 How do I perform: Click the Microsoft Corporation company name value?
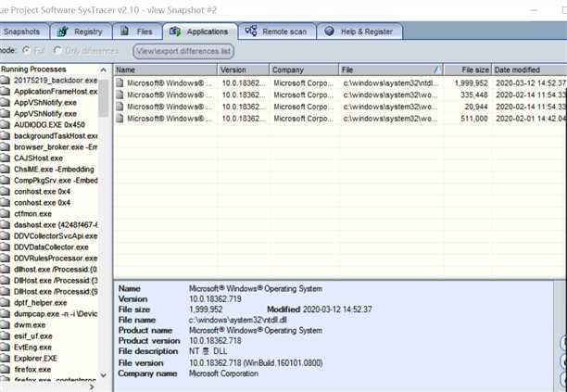click(x=223, y=373)
